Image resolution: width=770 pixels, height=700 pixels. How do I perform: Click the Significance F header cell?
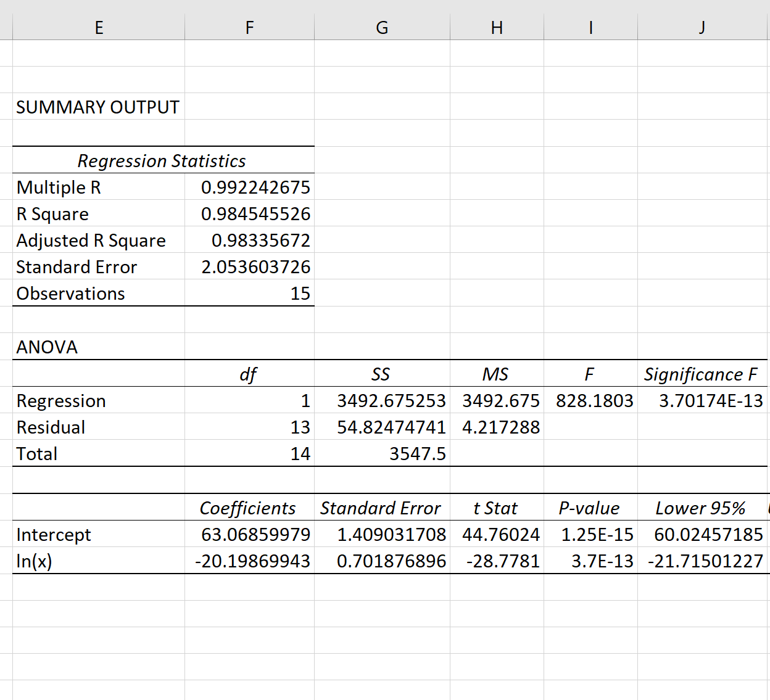point(702,374)
